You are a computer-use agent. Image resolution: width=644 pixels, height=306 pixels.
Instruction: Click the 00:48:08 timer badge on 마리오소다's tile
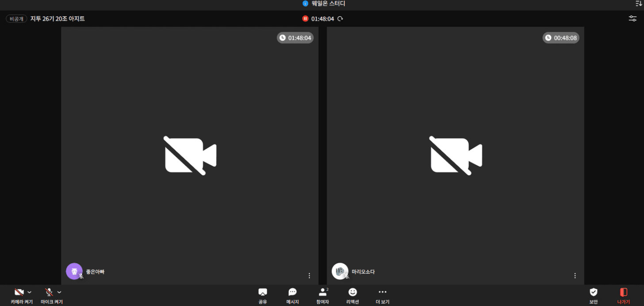(x=561, y=38)
